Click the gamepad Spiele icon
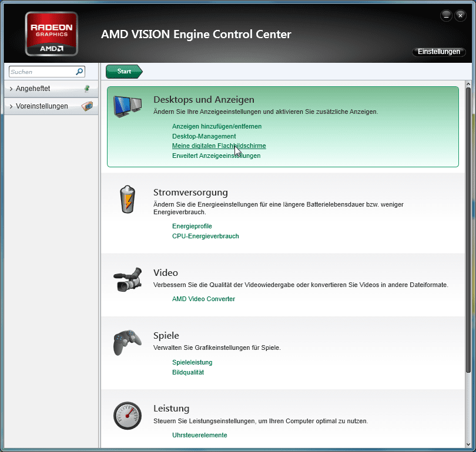This screenshot has height=452, width=476. pos(128,342)
